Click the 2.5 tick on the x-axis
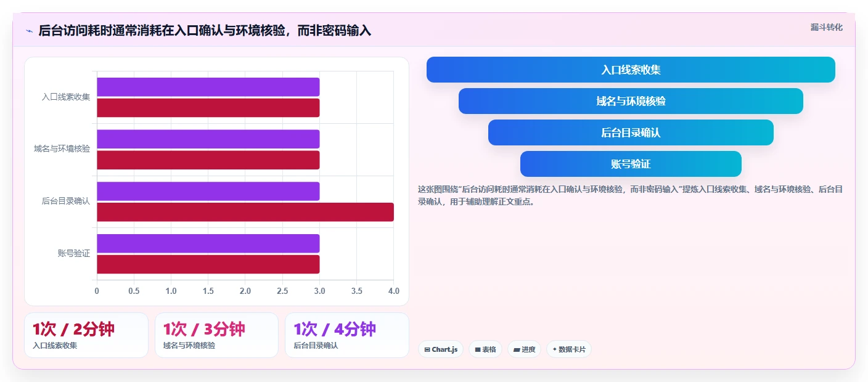Image resolution: width=868 pixels, height=382 pixels. (x=282, y=291)
